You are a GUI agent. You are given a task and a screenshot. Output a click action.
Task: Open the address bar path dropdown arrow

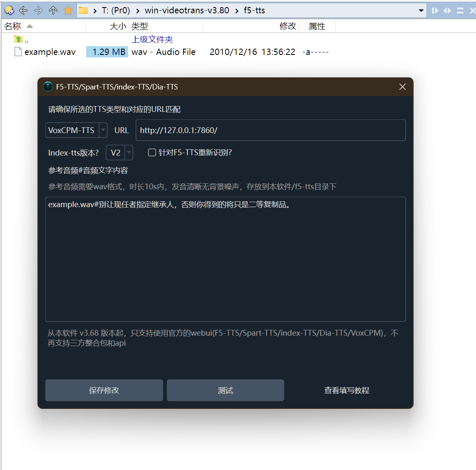point(421,10)
